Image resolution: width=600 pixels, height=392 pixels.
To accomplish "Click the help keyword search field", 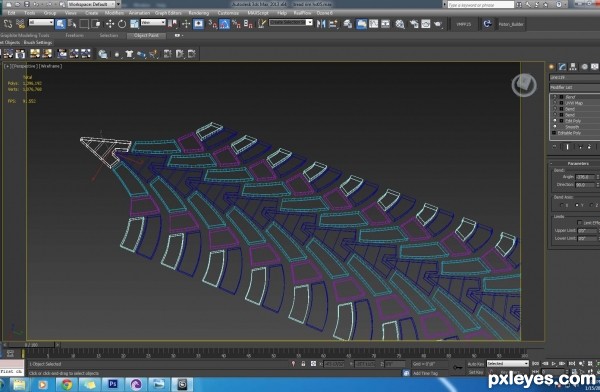I will [x=481, y=5].
